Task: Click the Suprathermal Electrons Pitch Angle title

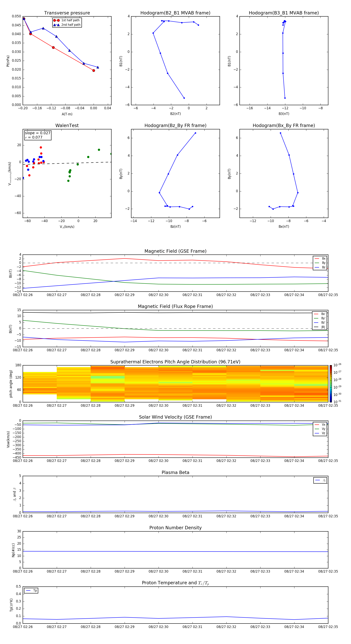Action: click(x=175, y=362)
